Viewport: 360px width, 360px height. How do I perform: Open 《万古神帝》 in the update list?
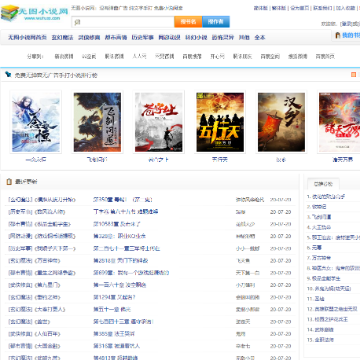pyautogui.click(x=48, y=260)
